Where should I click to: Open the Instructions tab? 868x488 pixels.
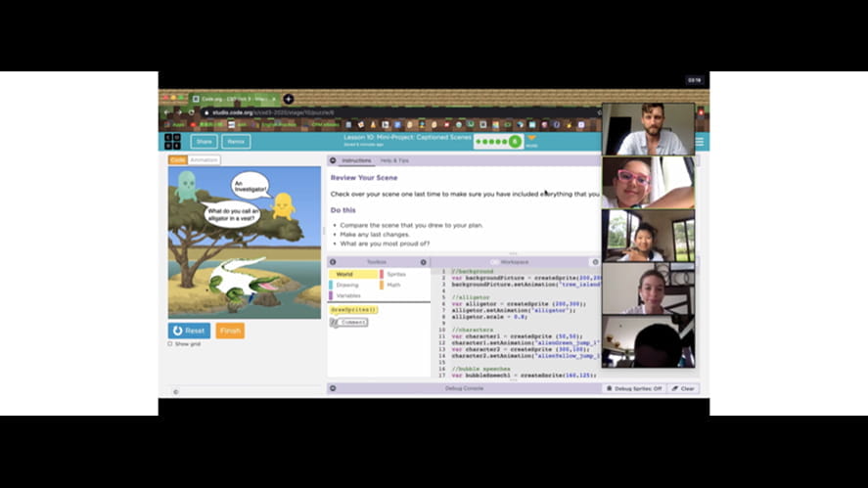coord(356,159)
